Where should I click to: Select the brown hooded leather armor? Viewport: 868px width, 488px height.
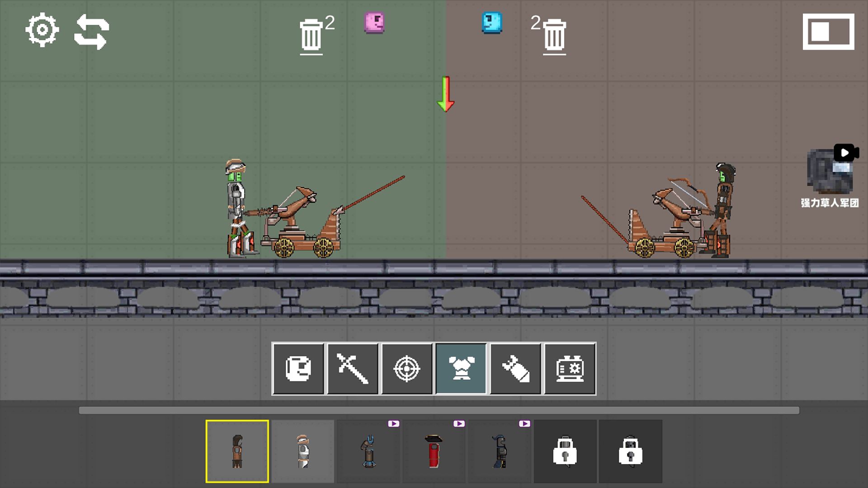pyautogui.click(x=237, y=451)
